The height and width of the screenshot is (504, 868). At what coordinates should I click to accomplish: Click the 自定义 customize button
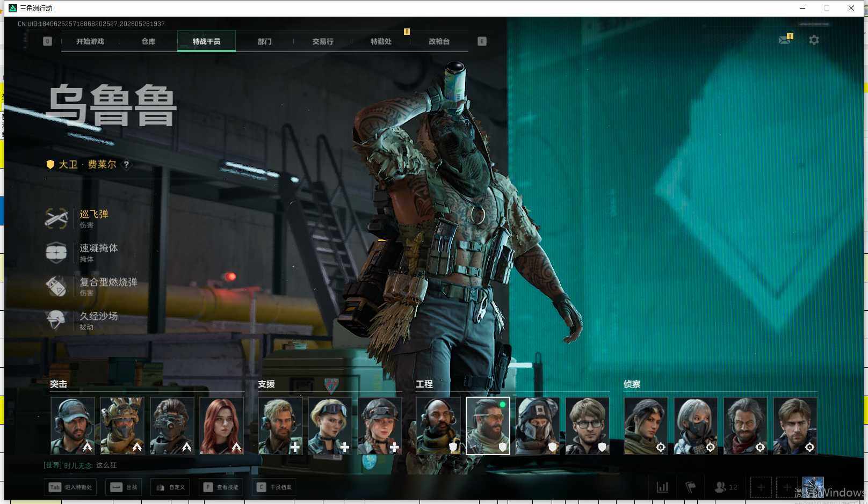pyautogui.click(x=170, y=487)
